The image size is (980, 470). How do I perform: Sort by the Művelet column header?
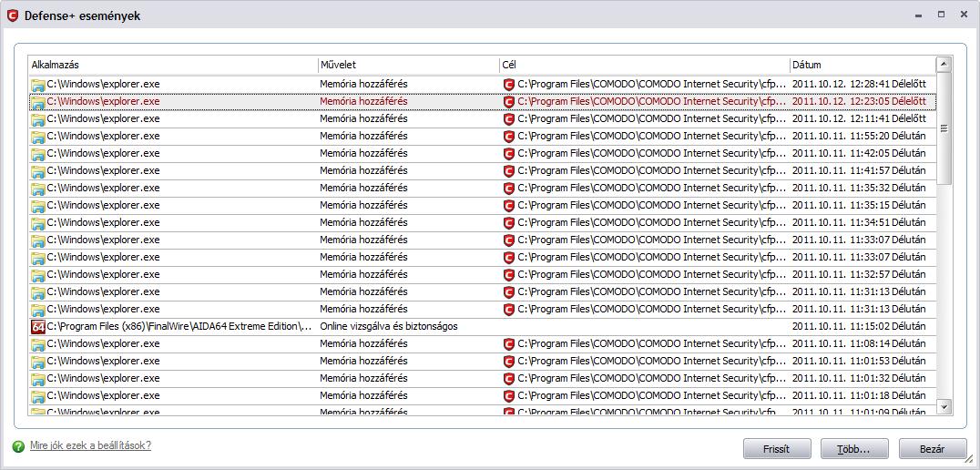tap(408, 65)
